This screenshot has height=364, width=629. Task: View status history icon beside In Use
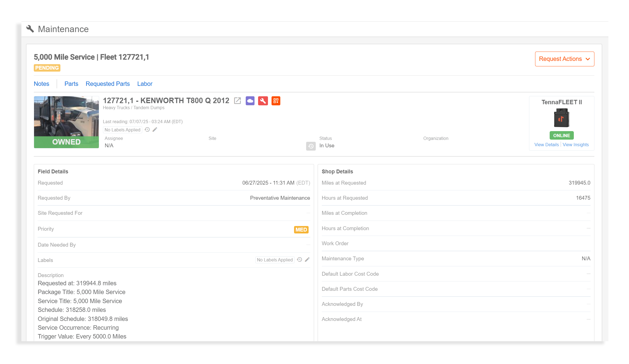click(311, 146)
